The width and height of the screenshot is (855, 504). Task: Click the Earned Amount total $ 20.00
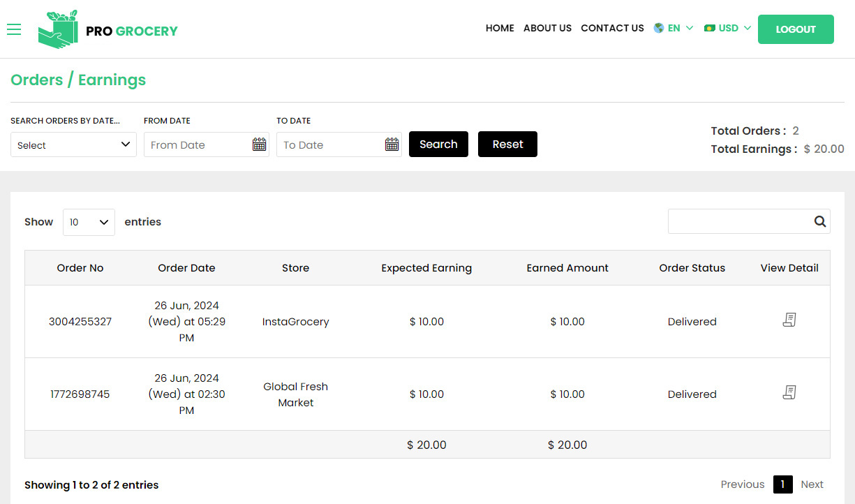567,445
